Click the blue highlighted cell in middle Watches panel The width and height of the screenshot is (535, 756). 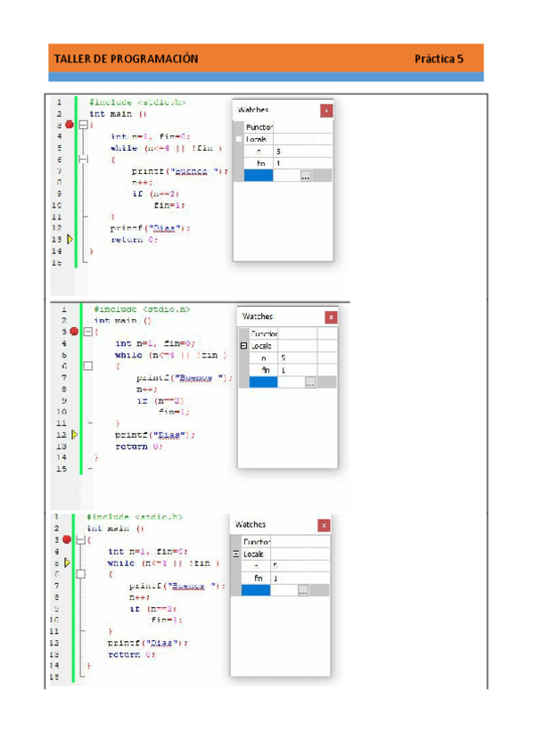263,382
